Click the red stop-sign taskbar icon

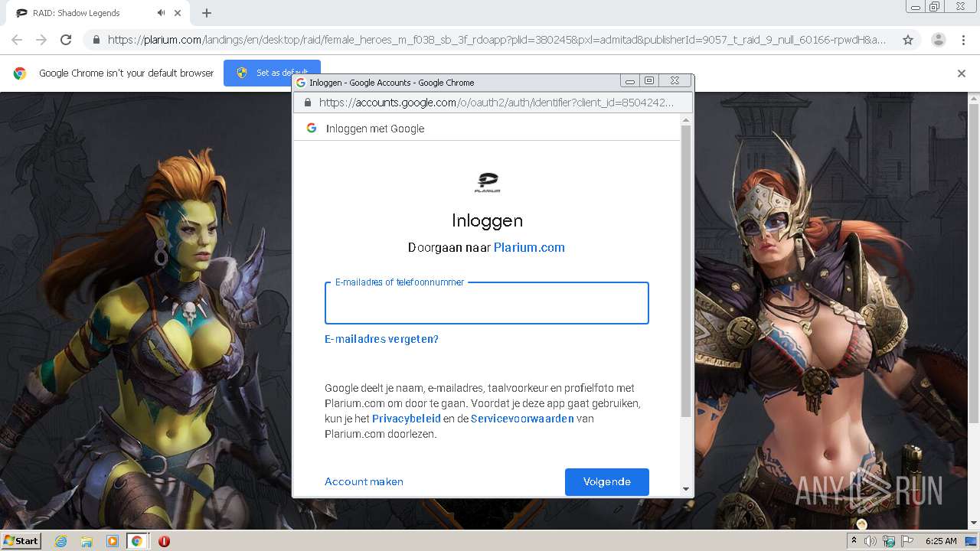[x=164, y=541]
